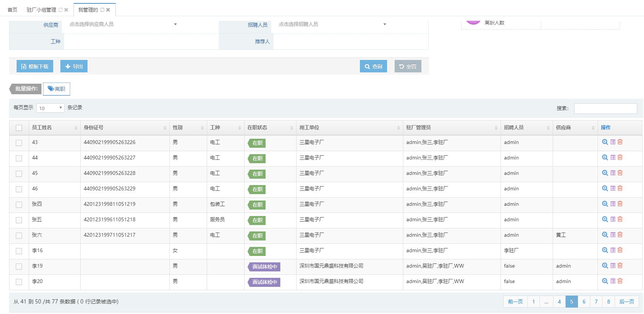Open the 供应商 supplier selection dropdown
The height and width of the screenshot is (314, 644).
pos(123,25)
